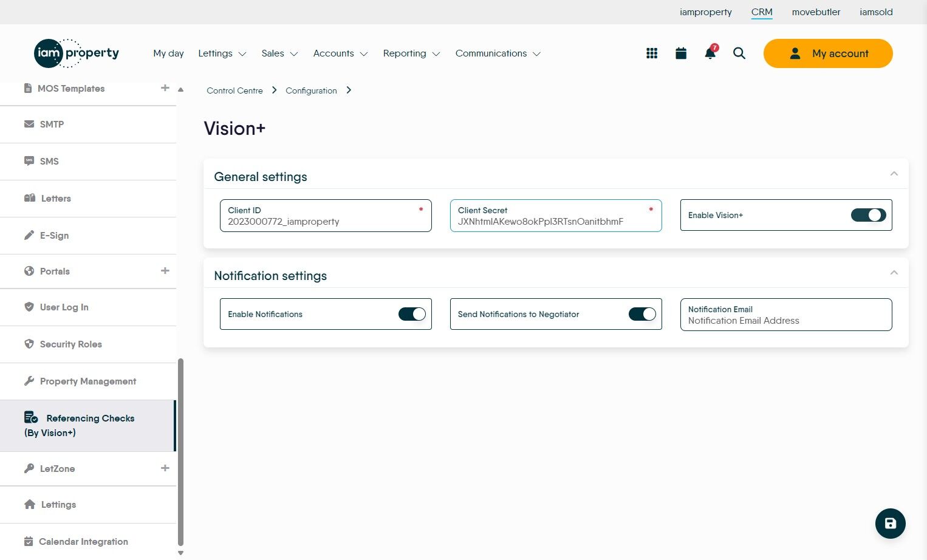Open Security Roles sidebar item

[88, 344]
